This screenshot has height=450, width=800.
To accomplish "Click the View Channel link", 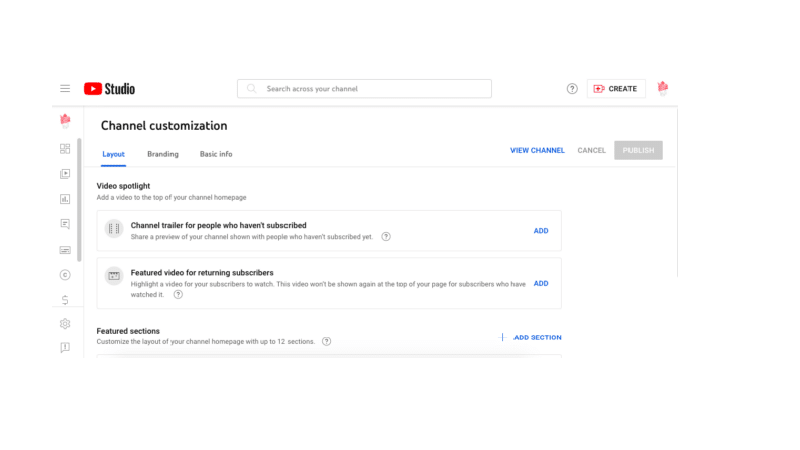I will click(537, 151).
